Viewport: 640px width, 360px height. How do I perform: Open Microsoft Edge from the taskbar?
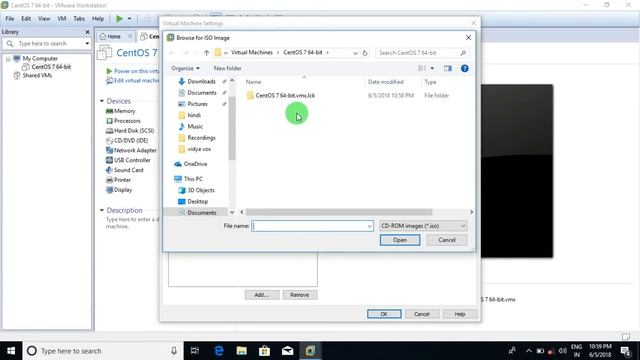pos(219,351)
